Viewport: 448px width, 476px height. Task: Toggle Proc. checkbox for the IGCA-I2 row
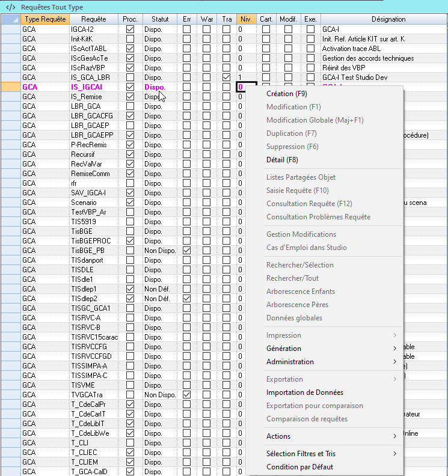tap(130, 29)
